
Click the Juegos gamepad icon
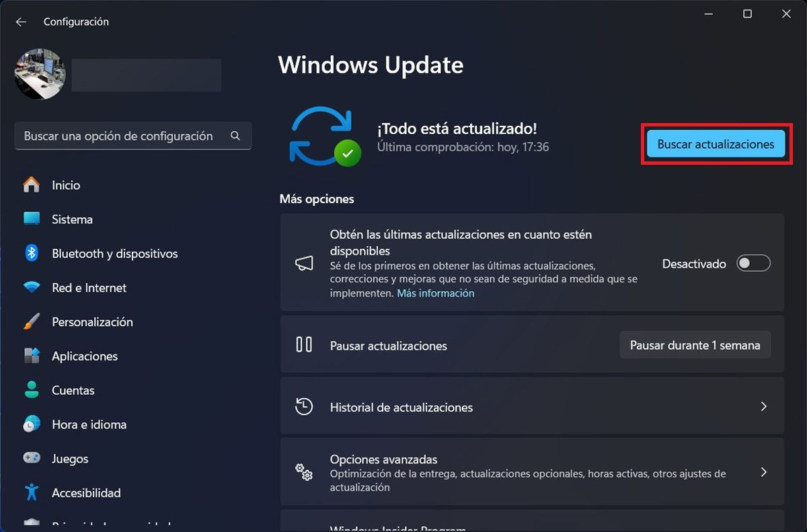pos(32,458)
